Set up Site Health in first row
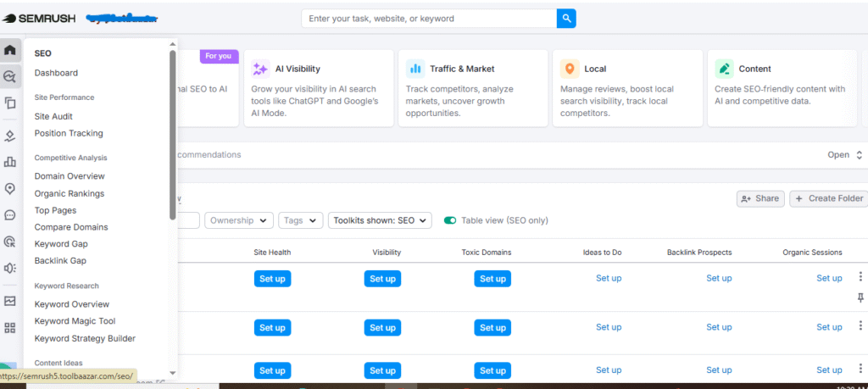 pos(272,278)
